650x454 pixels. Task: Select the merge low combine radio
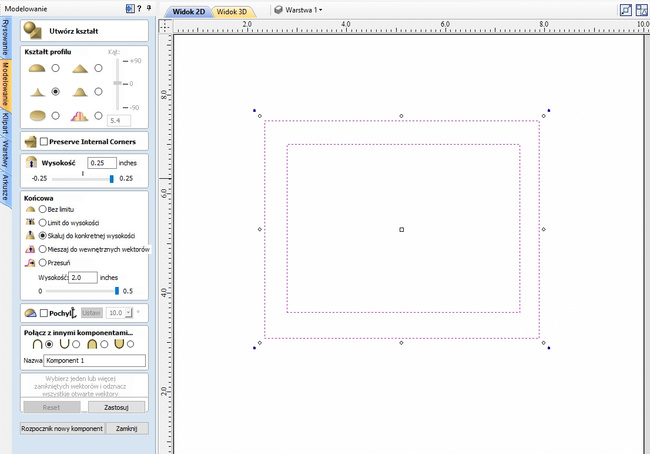130,344
